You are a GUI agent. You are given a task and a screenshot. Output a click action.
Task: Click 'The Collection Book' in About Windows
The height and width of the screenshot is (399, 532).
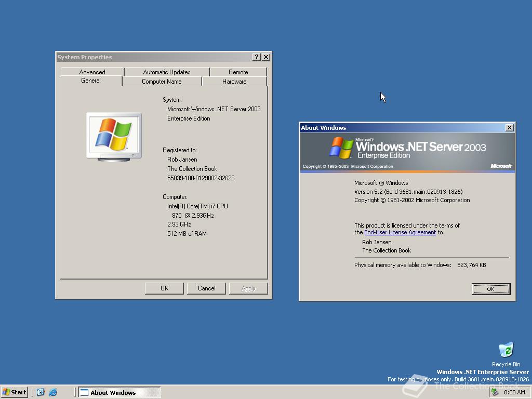(387, 250)
